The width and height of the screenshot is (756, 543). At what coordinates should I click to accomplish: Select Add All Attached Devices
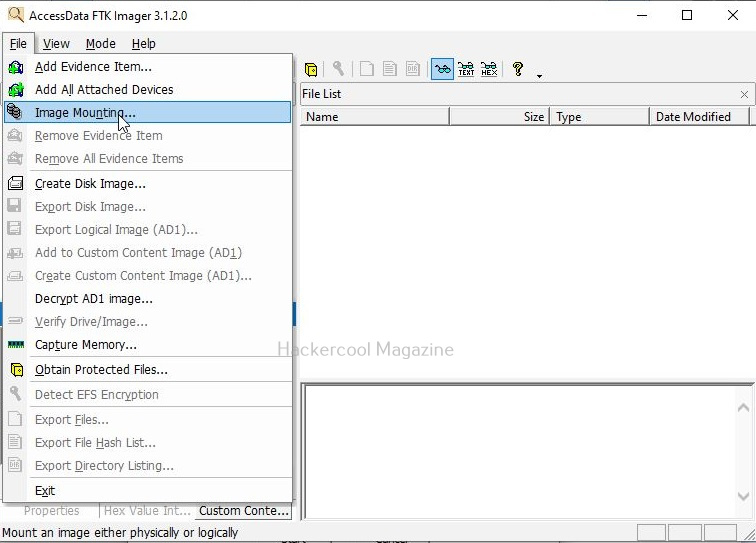click(104, 90)
